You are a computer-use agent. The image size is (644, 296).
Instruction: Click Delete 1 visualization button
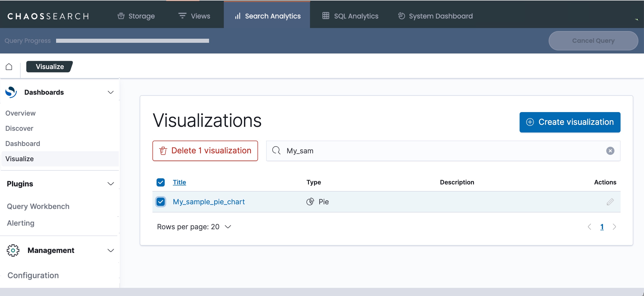click(205, 151)
